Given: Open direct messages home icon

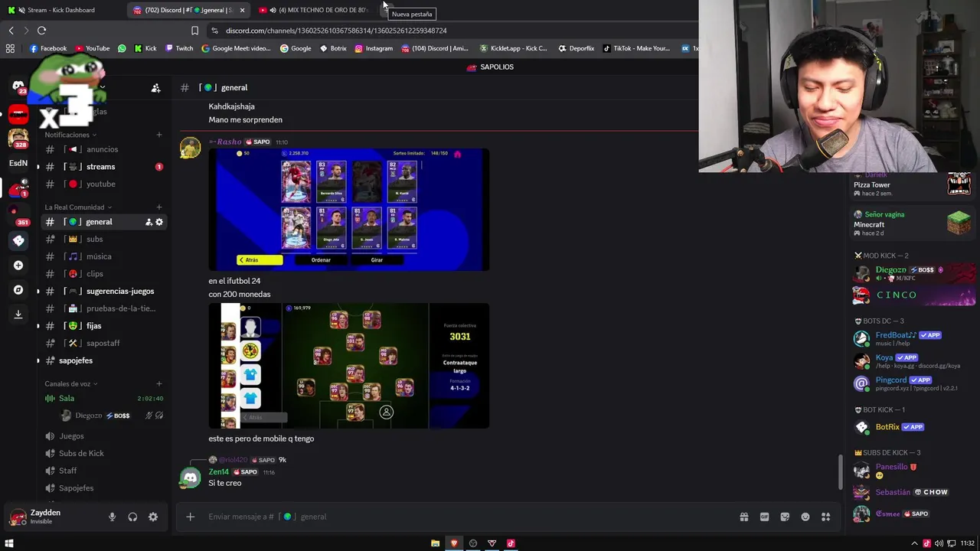Looking at the screenshot, I should click(18, 86).
